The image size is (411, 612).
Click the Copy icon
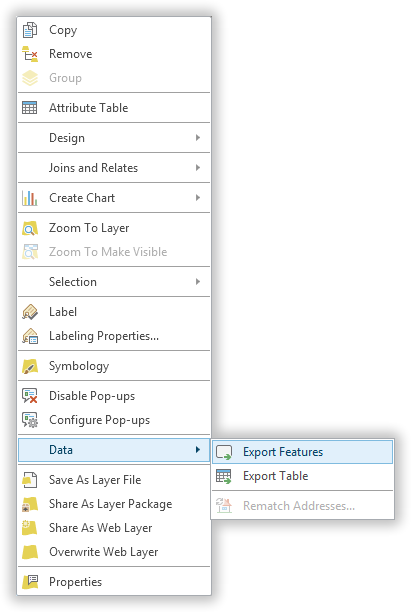[30, 30]
